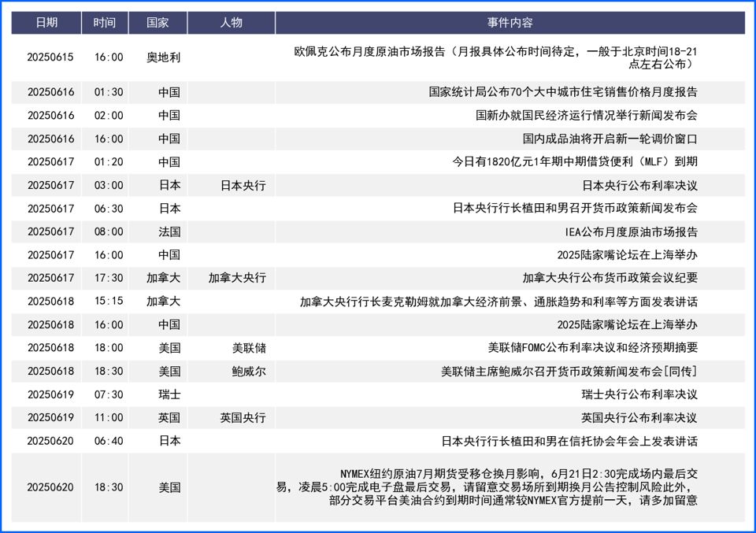
Task: Select the 欧佩克公布月度原油市场报告 event text
Action: click(495, 57)
